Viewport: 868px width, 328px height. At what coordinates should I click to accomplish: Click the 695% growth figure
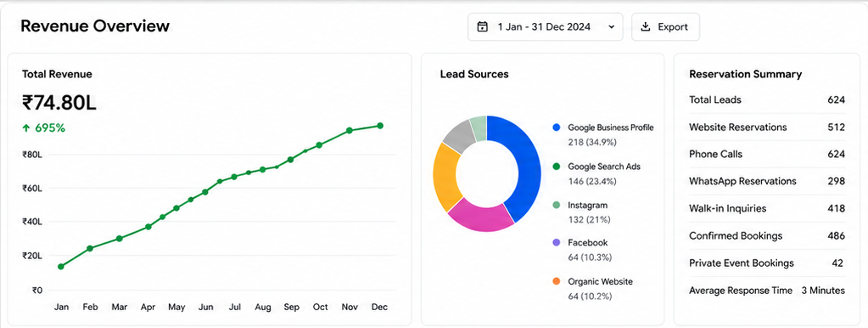coord(50,128)
